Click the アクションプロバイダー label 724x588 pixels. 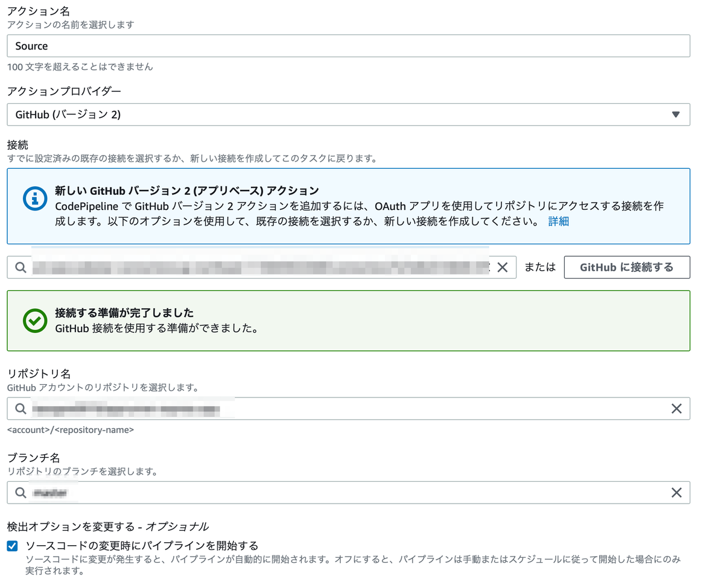(64, 91)
